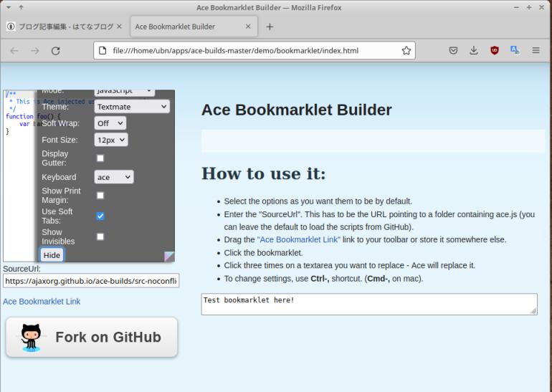
Task: Switch to the Hatena blog editing tab
Action: 65,27
